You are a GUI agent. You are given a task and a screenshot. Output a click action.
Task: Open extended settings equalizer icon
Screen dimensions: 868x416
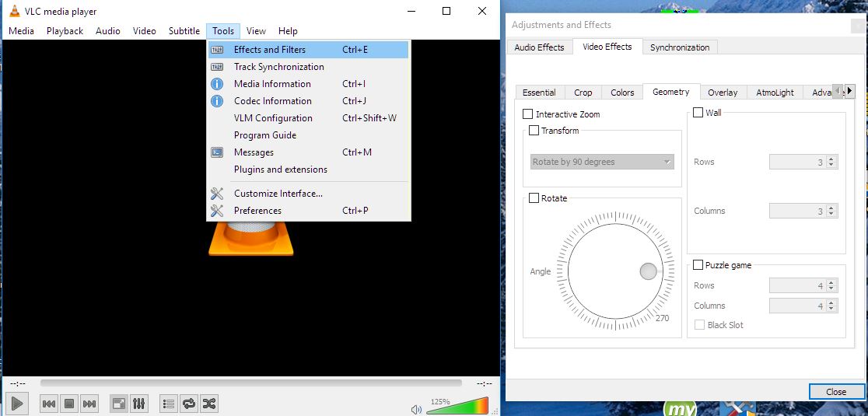pos(139,404)
